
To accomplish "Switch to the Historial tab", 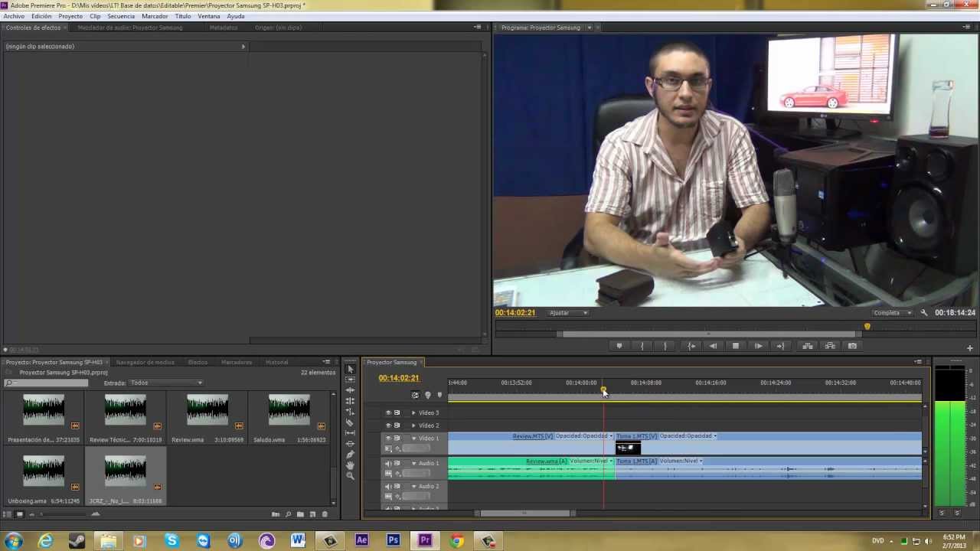I will (276, 362).
